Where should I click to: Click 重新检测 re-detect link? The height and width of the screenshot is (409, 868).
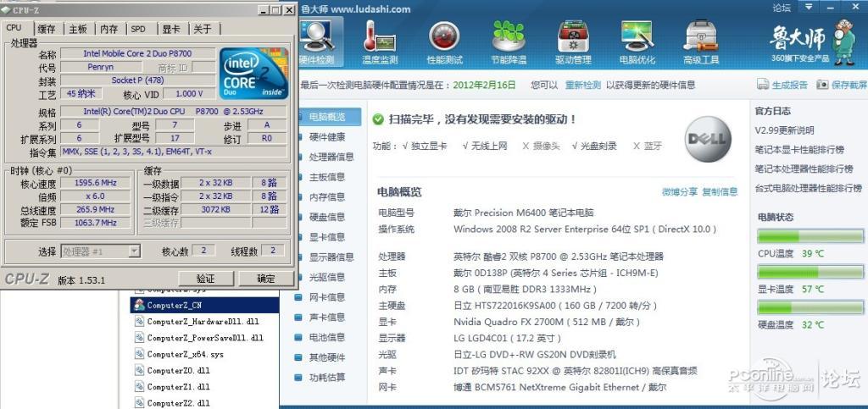pos(583,85)
